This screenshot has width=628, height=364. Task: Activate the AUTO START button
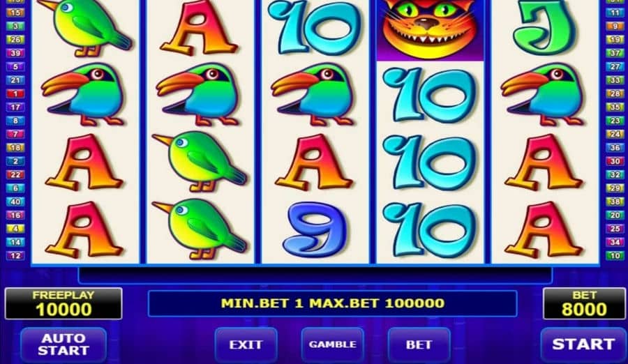(63, 344)
